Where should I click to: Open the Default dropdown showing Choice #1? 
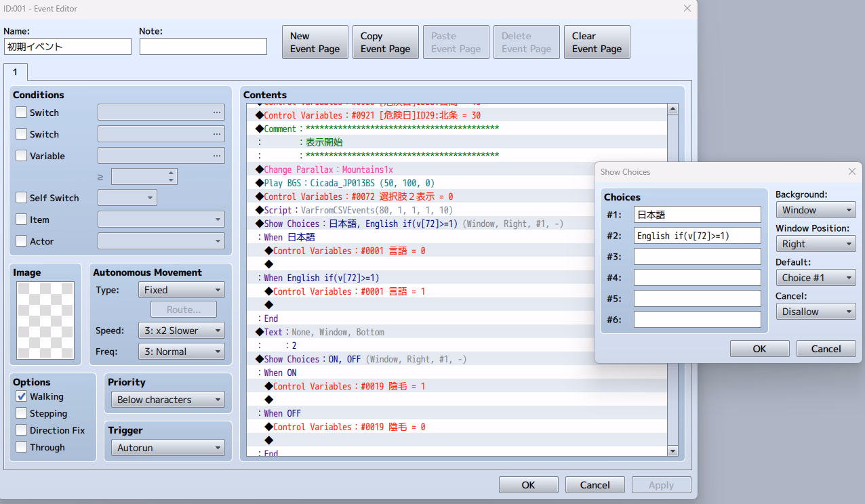[x=816, y=278]
